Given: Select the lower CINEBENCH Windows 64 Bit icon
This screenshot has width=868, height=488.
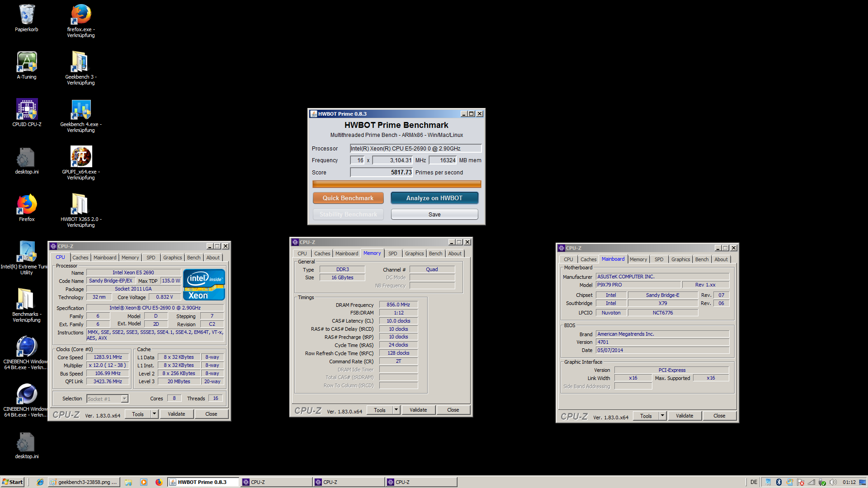Looking at the screenshot, I should 27,394.
